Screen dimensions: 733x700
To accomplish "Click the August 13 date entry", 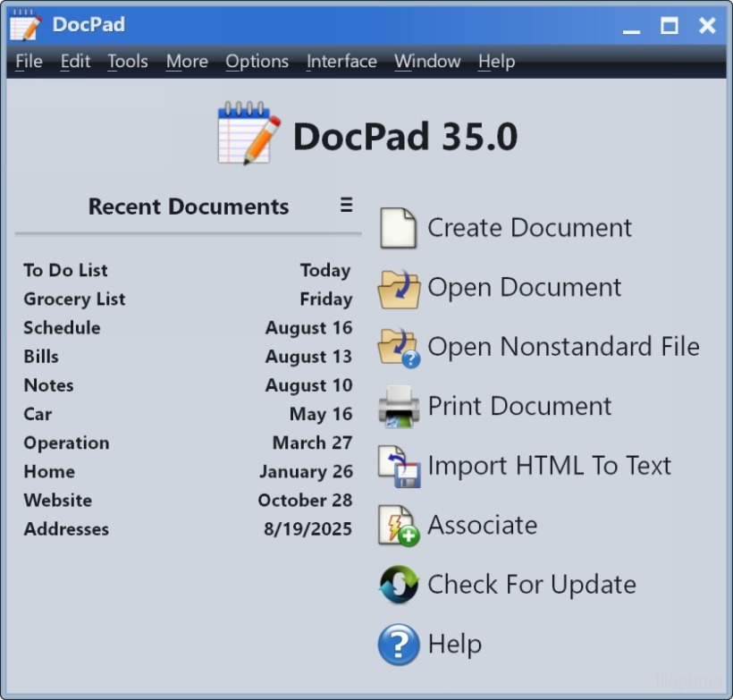I will pyautogui.click(x=308, y=357).
